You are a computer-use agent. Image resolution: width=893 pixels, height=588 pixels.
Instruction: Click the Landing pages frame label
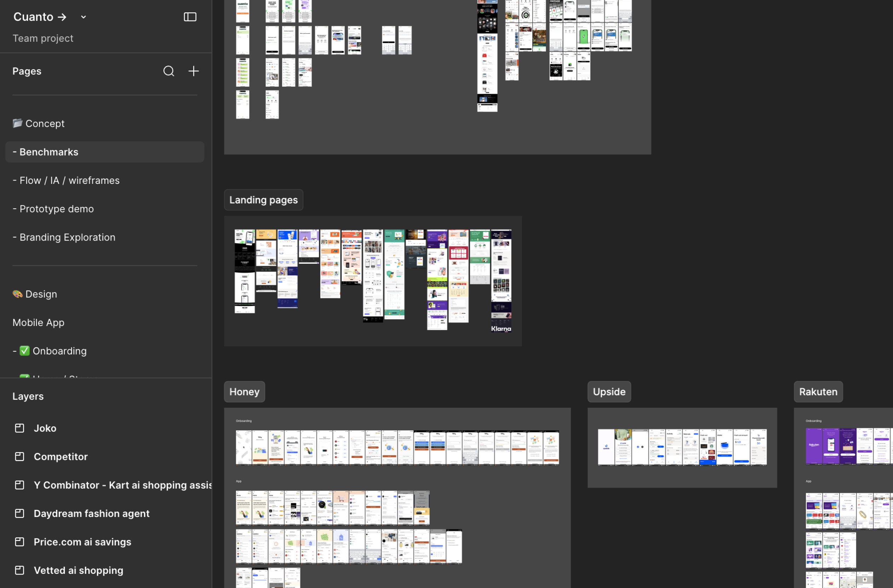[x=263, y=200]
